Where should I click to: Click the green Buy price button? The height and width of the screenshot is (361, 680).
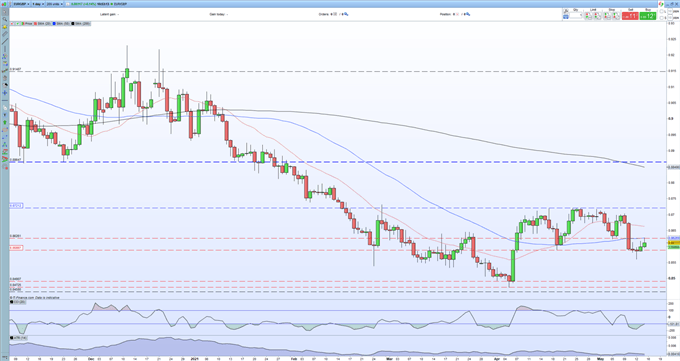[x=648, y=16]
